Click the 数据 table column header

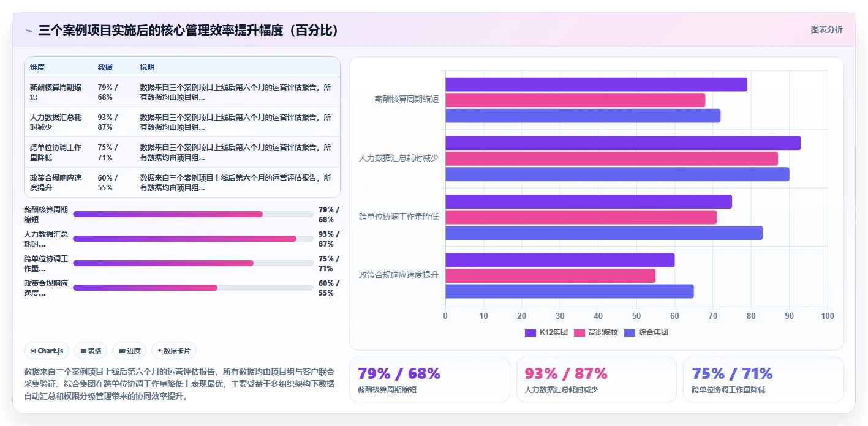click(x=105, y=67)
